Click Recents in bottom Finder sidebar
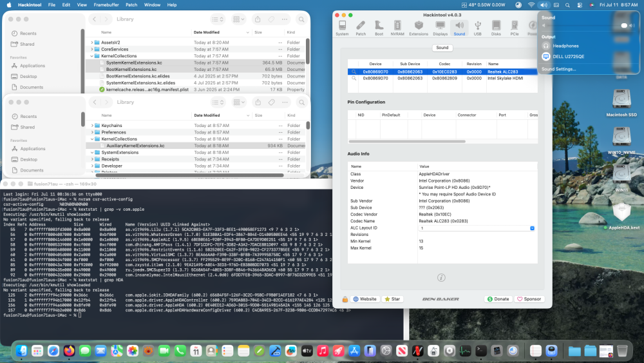This screenshot has height=363, width=644. tap(28, 116)
